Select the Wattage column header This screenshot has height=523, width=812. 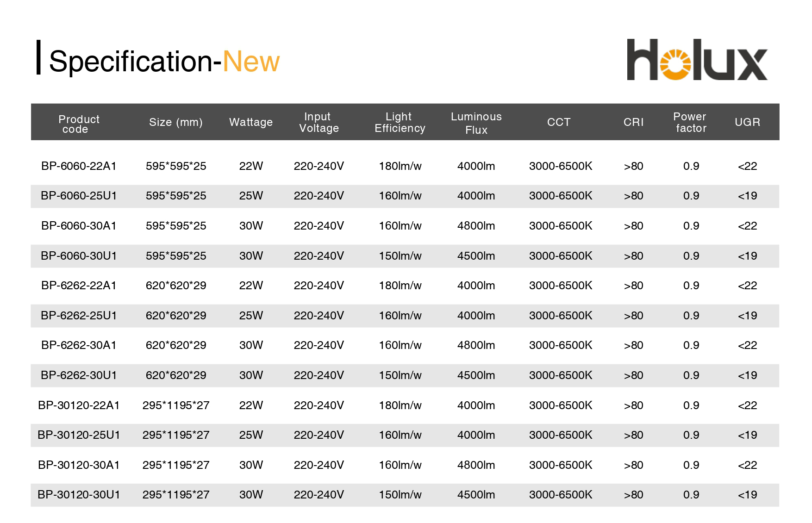click(251, 122)
